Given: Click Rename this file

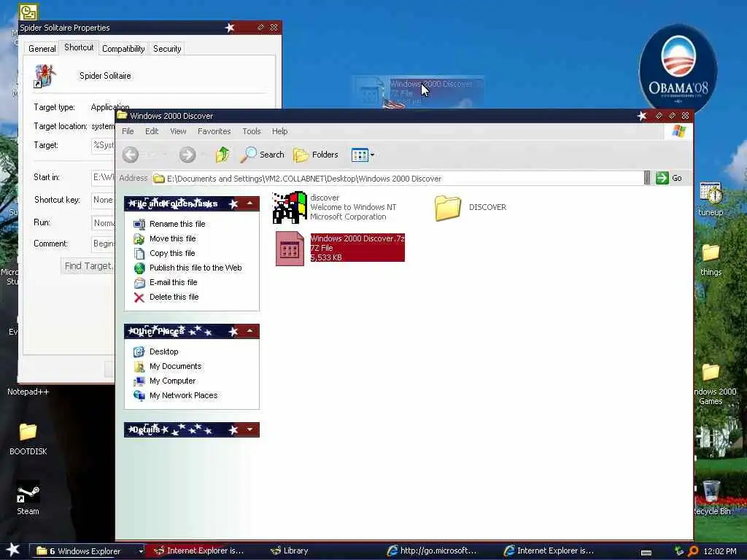Looking at the screenshot, I should [x=177, y=224].
